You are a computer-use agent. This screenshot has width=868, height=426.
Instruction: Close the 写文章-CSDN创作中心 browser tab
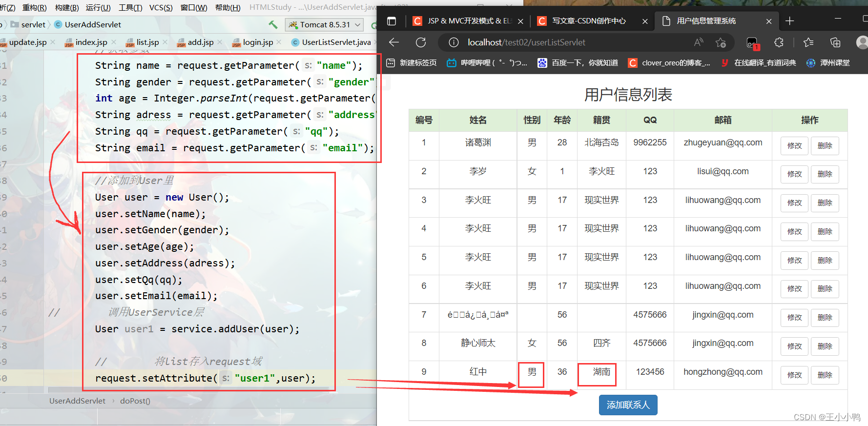[x=645, y=21]
